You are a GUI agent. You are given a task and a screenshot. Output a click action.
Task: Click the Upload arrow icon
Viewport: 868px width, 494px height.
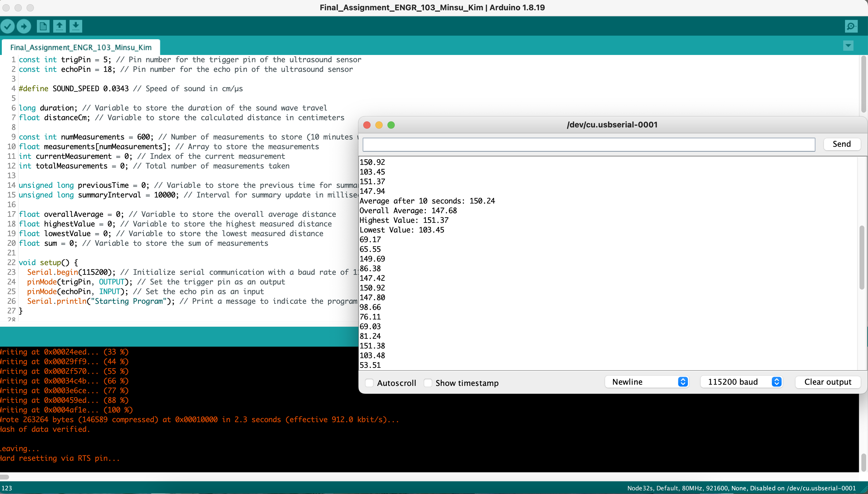(24, 26)
